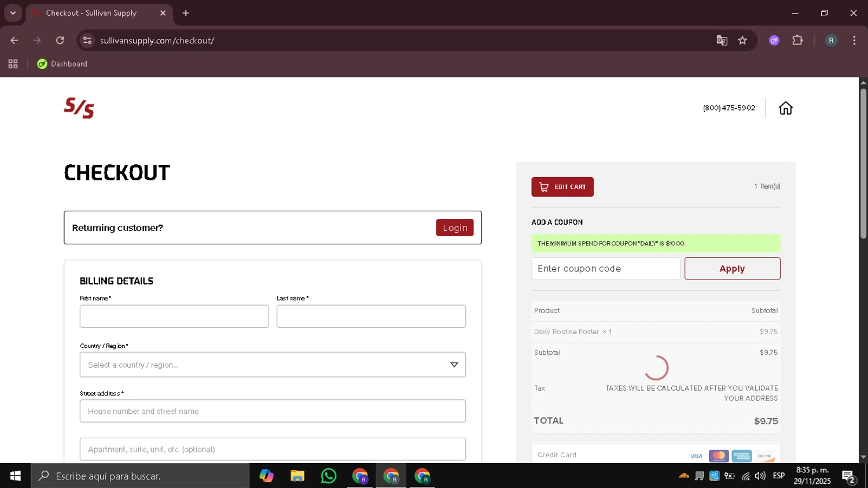This screenshot has width=868, height=488.
Task: Open the Country / Region dropdown
Action: point(273,365)
